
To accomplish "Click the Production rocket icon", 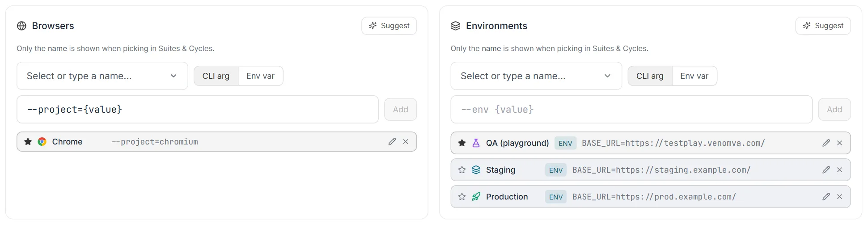I will [476, 197].
